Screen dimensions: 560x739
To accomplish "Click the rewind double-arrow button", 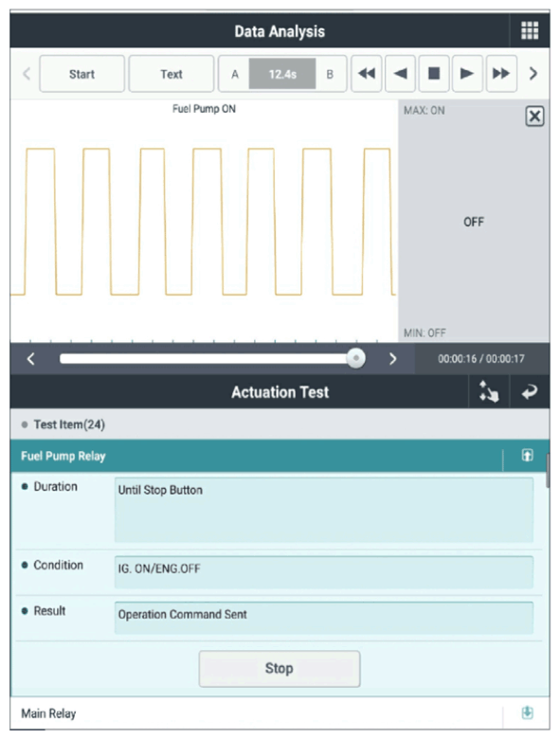I will pyautogui.click(x=367, y=74).
